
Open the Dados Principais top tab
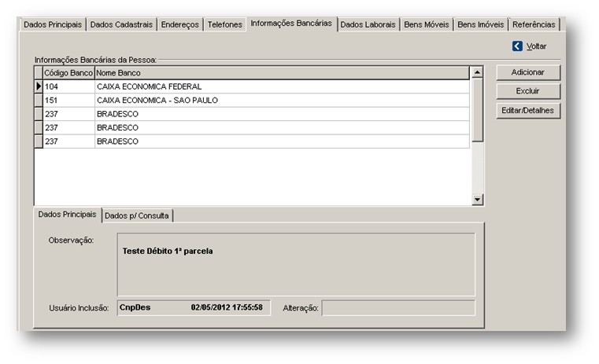point(53,24)
